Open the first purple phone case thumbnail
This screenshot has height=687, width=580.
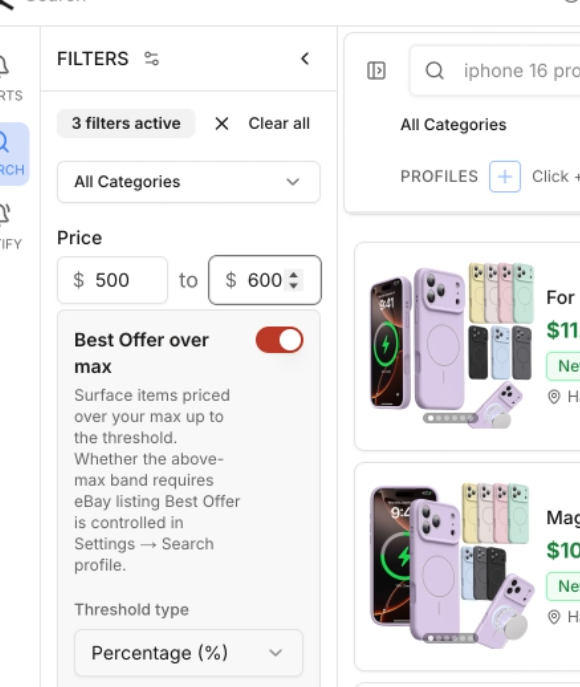(452, 345)
